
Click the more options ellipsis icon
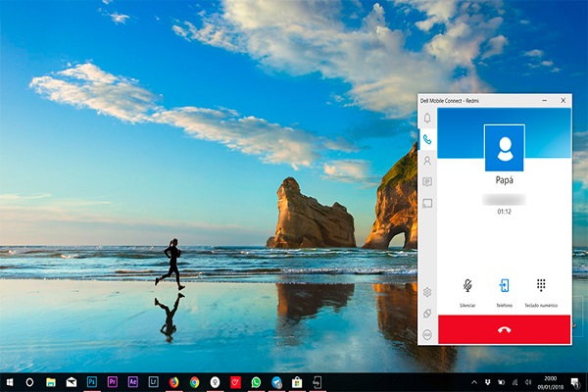point(427,334)
